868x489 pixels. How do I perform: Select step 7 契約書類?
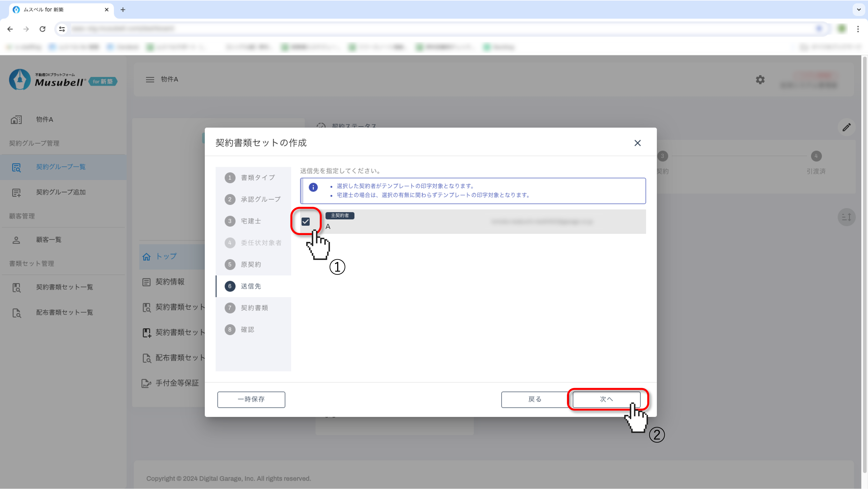pyautogui.click(x=253, y=308)
